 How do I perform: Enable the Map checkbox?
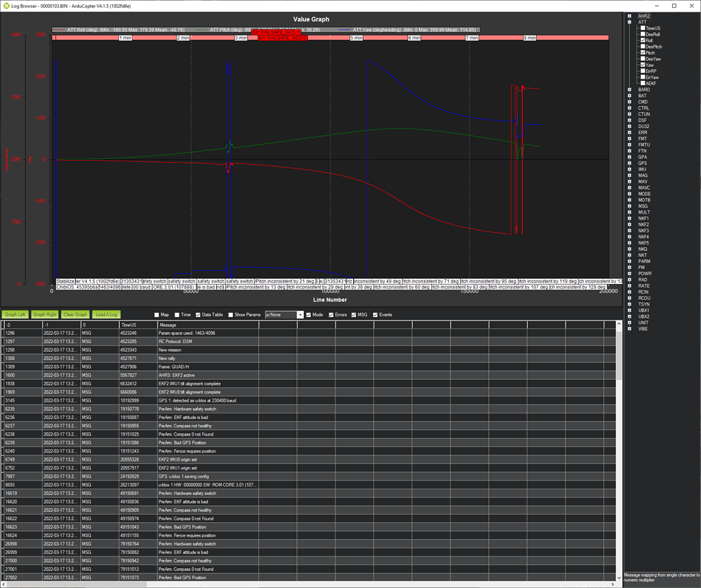pos(158,315)
